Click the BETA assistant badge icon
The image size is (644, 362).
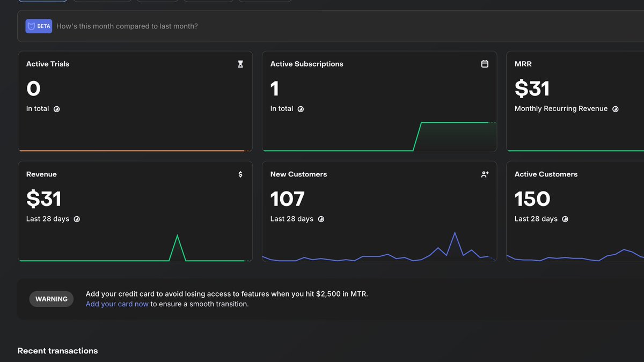click(x=39, y=26)
